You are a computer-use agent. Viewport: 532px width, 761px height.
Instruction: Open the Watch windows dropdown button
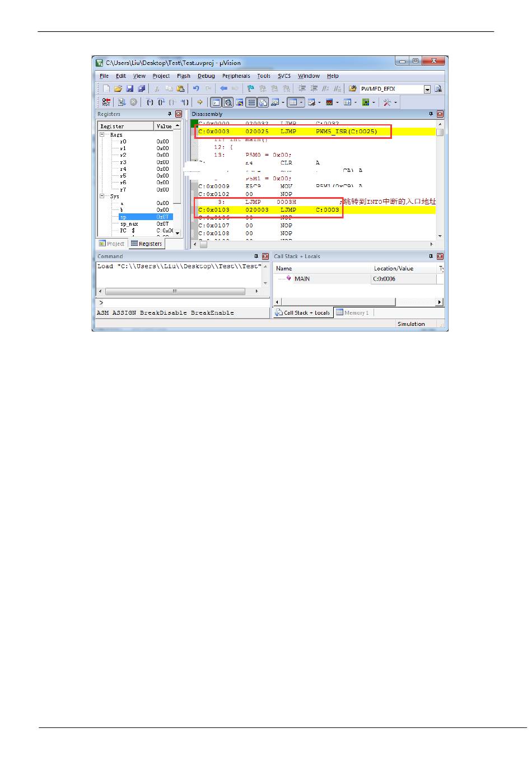[x=277, y=102]
